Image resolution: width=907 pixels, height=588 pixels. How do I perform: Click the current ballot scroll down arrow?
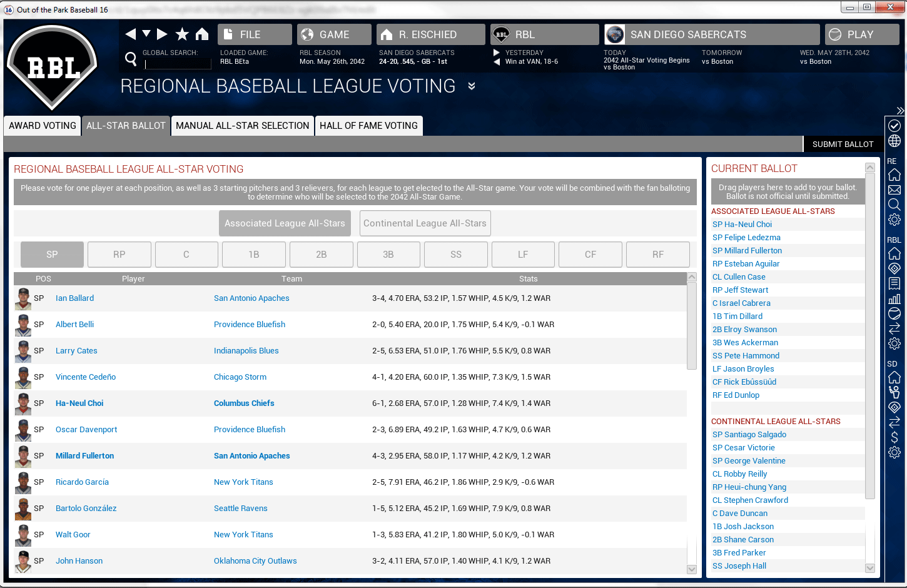point(870,568)
